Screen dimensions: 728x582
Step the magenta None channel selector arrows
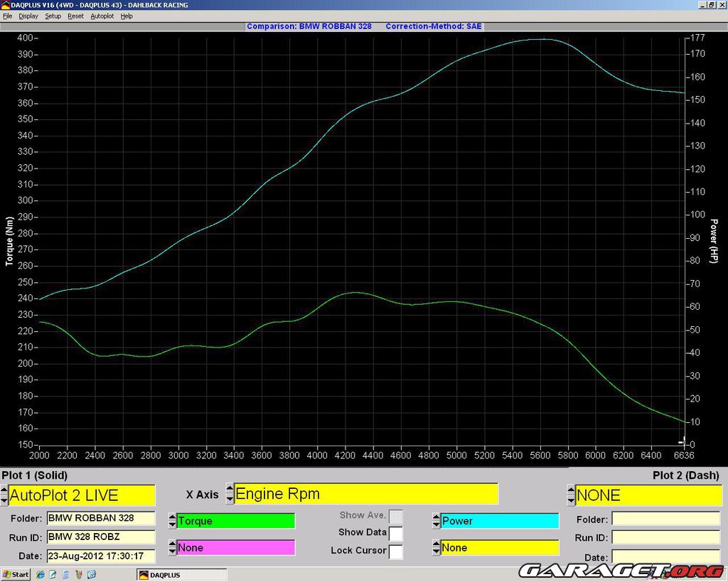(172, 548)
